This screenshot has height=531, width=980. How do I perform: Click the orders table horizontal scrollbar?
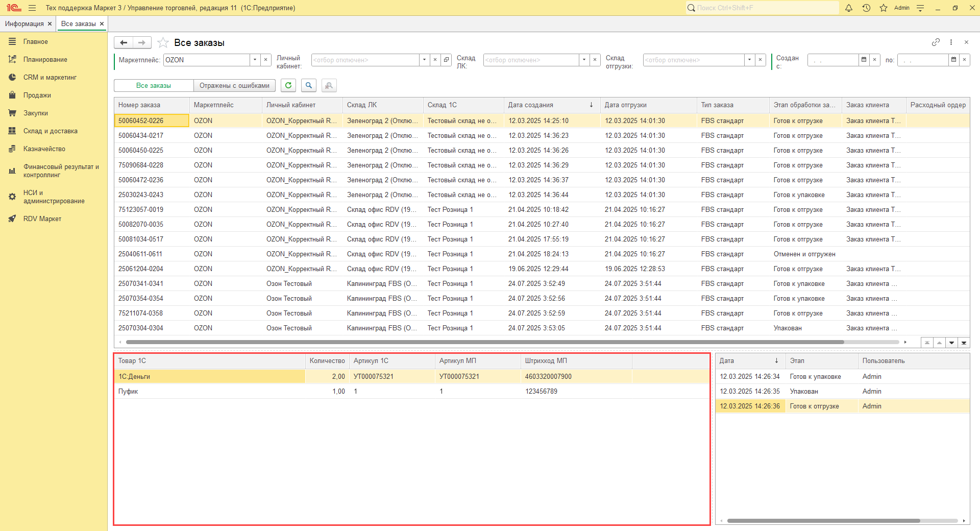485,342
